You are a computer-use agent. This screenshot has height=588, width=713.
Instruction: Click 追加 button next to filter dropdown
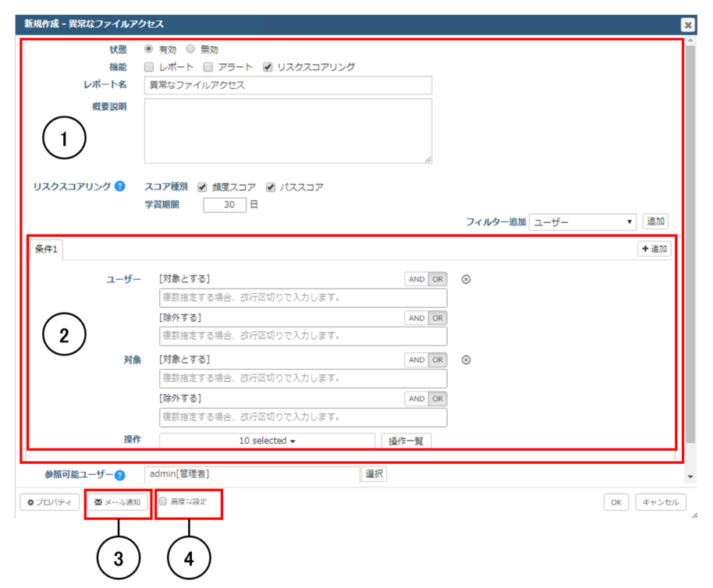[655, 221]
